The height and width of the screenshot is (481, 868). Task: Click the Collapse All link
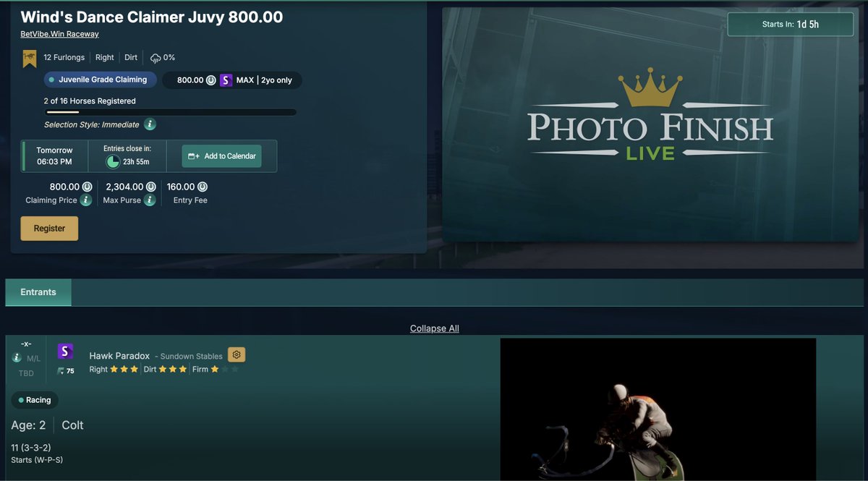pyautogui.click(x=435, y=328)
